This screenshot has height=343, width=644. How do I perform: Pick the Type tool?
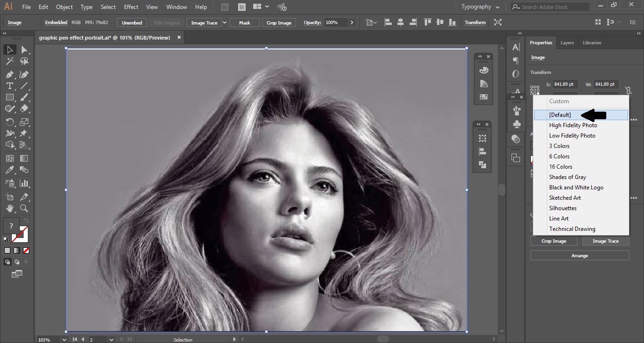tap(9, 86)
